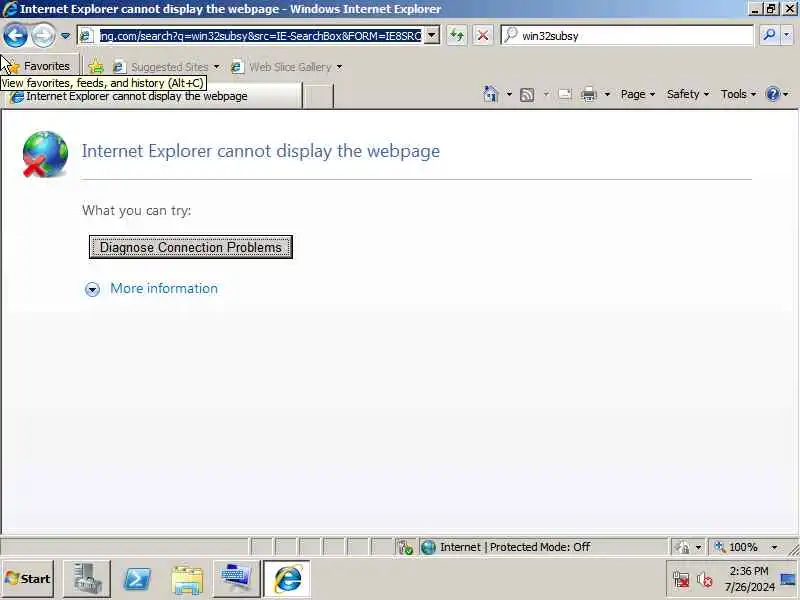Open search provider options dropdown
The image size is (800, 600).
pos(787,35)
